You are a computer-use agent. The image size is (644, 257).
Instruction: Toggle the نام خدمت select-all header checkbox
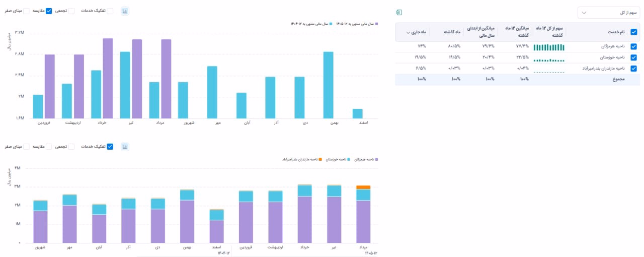click(633, 32)
